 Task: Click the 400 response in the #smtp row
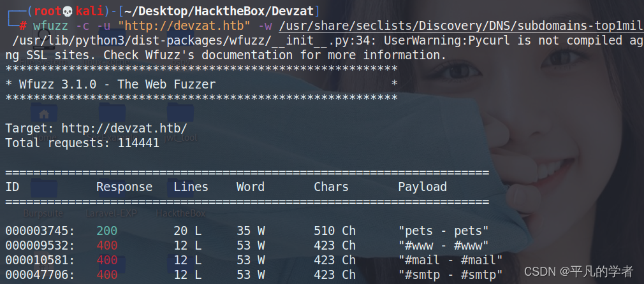tap(106, 275)
